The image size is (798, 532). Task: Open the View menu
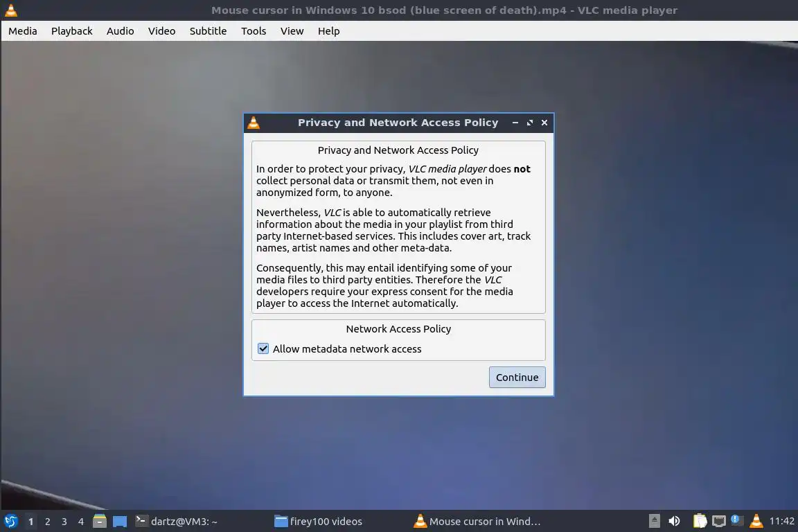(x=292, y=31)
